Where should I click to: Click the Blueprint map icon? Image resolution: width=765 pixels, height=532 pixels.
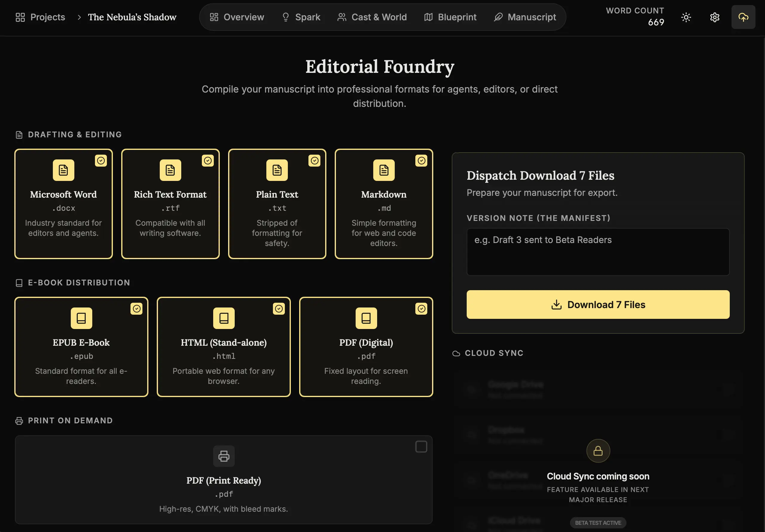(x=428, y=17)
